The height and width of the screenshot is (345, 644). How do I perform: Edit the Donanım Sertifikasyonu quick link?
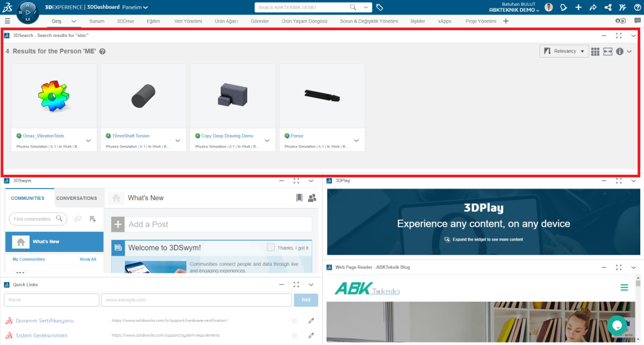pos(311,320)
